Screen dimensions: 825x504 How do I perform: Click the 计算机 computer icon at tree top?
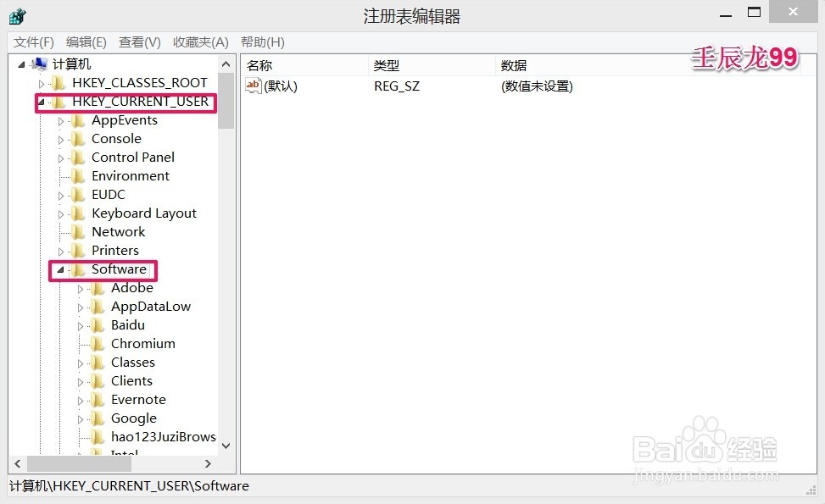click(x=38, y=63)
